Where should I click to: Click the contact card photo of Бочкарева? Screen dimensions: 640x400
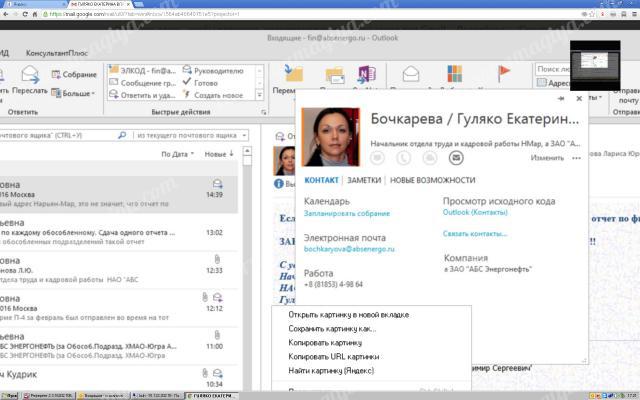click(x=331, y=137)
